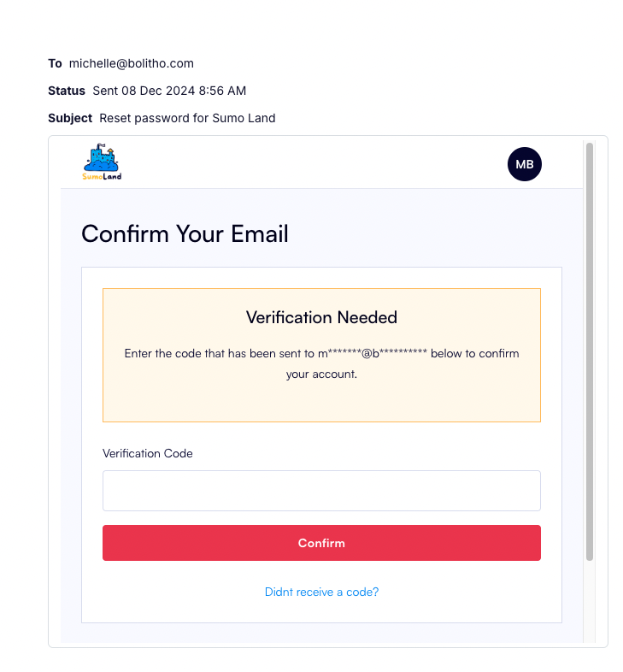This screenshot has width=623, height=672.
Task: Open the MB user avatar
Action: (525, 164)
